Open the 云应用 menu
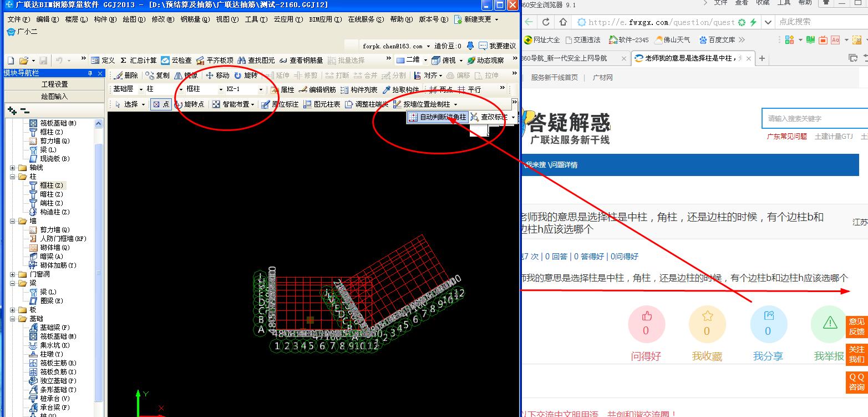The image size is (868, 417). pos(288,19)
